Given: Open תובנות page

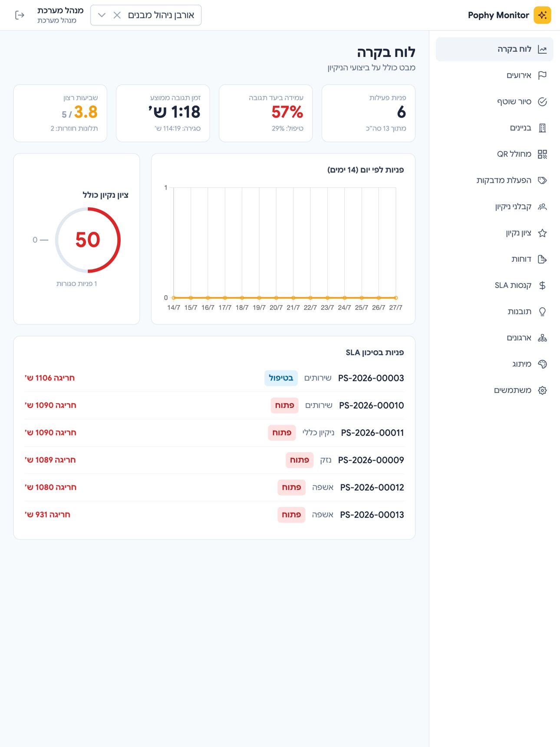Looking at the screenshot, I should 494,312.
